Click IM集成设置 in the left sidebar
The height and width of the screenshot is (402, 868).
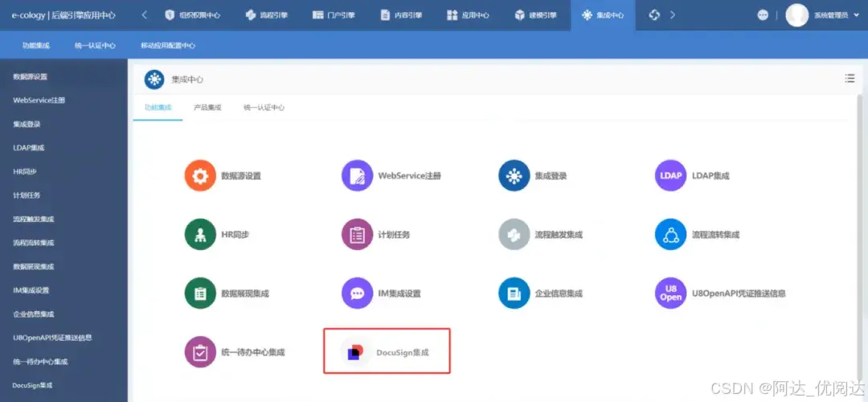click(x=31, y=290)
